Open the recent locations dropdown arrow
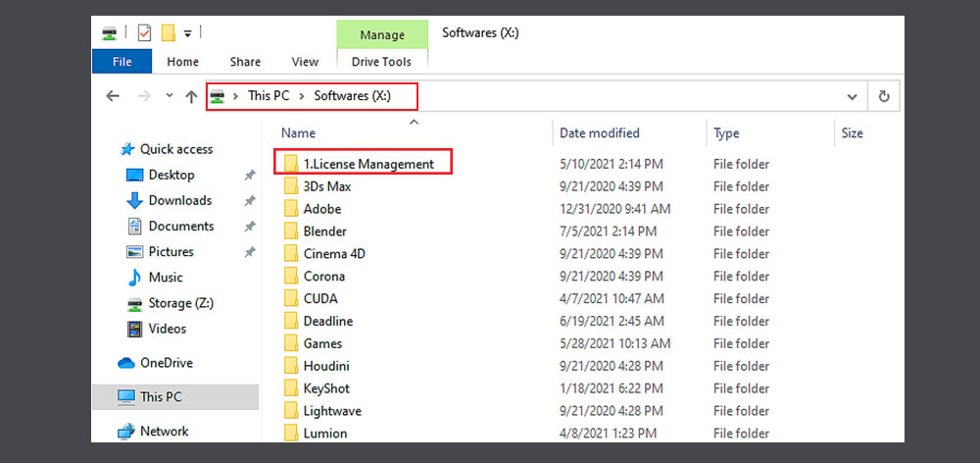This screenshot has height=463, width=980. coord(169,96)
